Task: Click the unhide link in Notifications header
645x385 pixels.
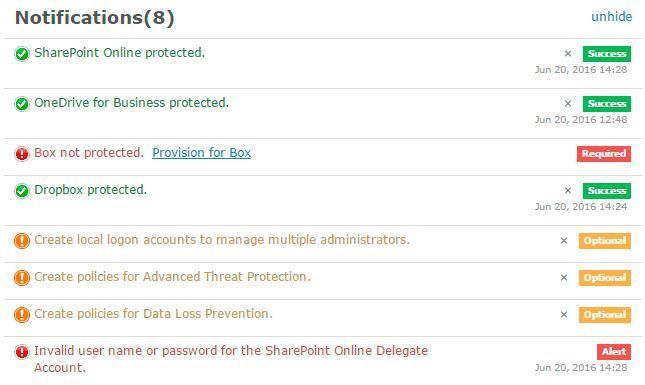Action: point(612,16)
